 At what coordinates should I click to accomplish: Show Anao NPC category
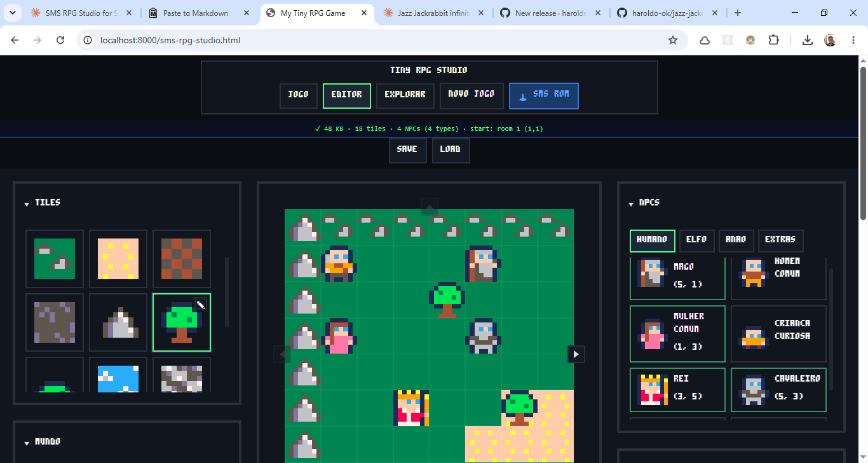736,240
